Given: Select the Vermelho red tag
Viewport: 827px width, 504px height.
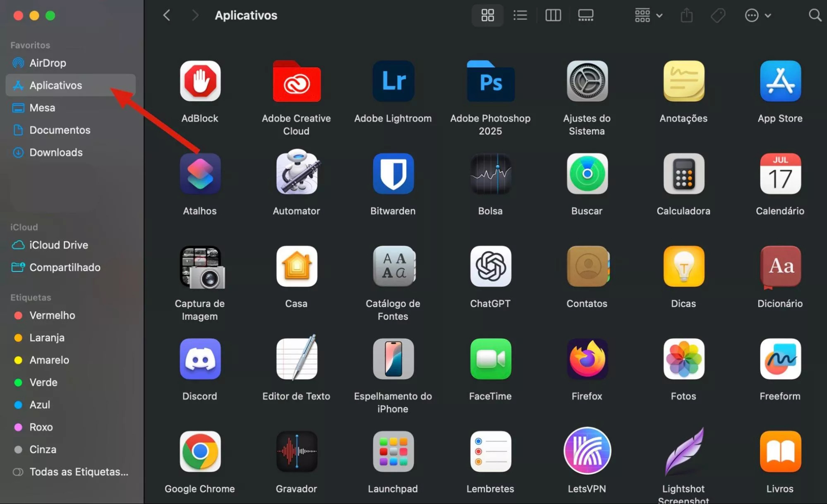Looking at the screenshot, I should [x=52, y=315].
